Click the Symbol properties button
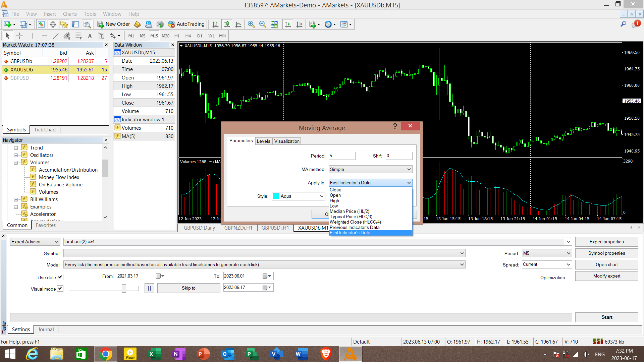The image size is (644, 362). point(606,253)
